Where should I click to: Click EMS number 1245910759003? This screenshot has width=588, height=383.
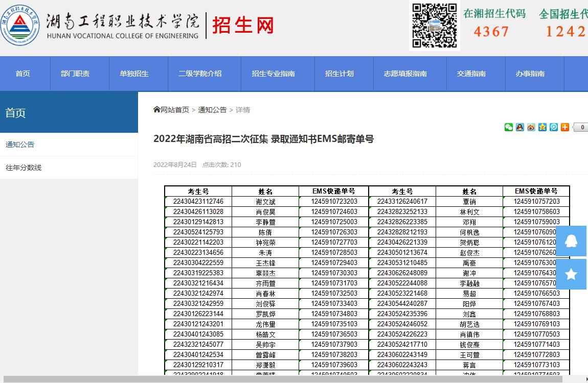[537, 222]
